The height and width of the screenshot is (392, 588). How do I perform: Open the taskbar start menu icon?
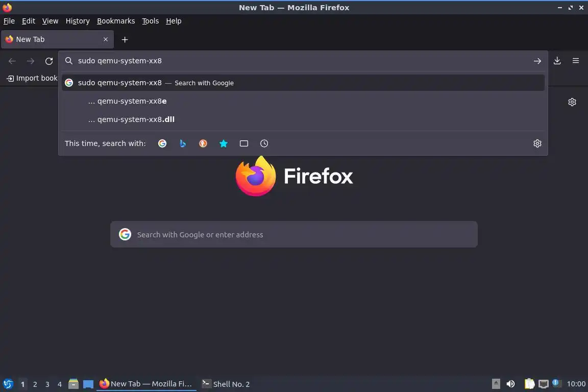coord(8,384)
